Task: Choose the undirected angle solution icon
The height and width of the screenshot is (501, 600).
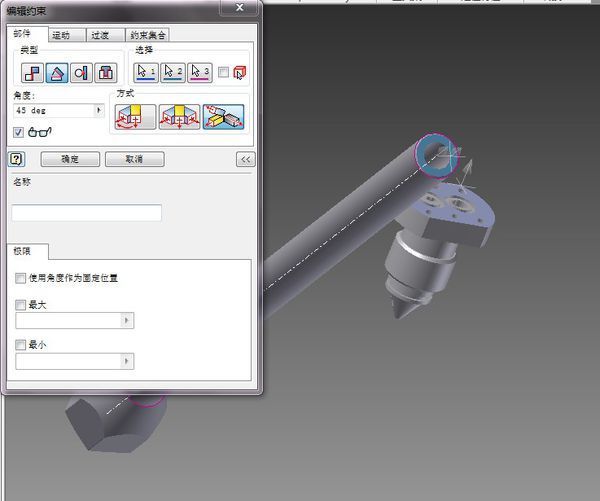Action: click(179, 117)
